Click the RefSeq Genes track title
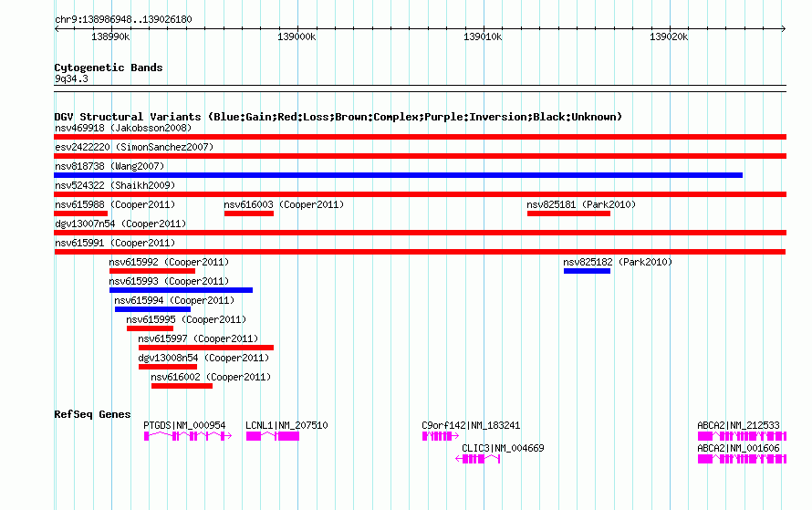 (x=92, y=414)
